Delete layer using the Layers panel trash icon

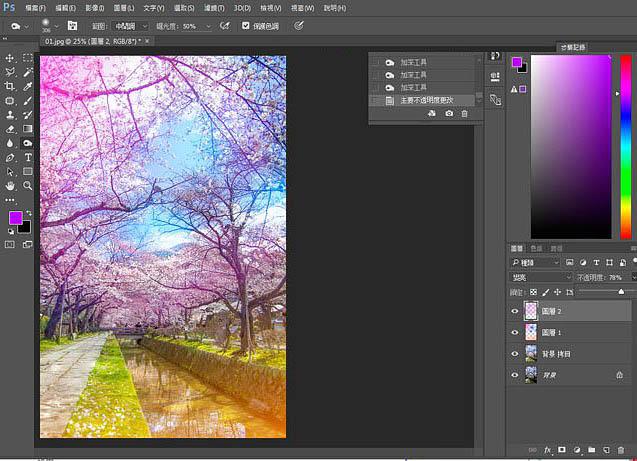621,450
